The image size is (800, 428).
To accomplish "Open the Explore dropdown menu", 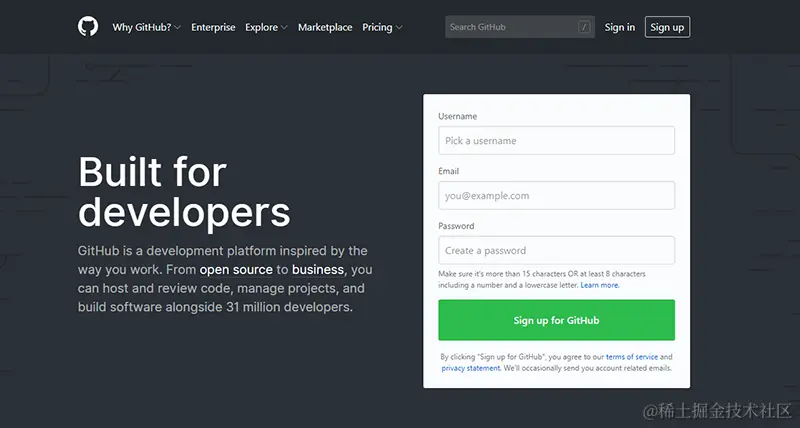I will [266, 27].
